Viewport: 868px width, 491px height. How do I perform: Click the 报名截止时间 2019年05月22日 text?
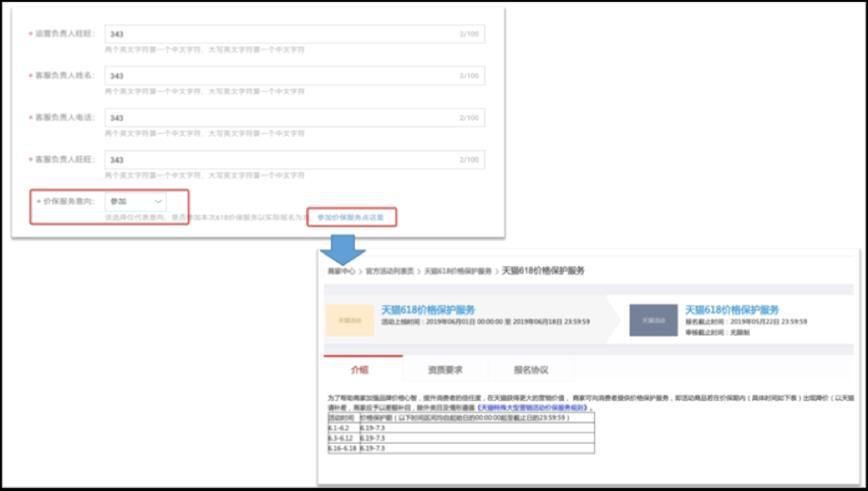(746, 322)
